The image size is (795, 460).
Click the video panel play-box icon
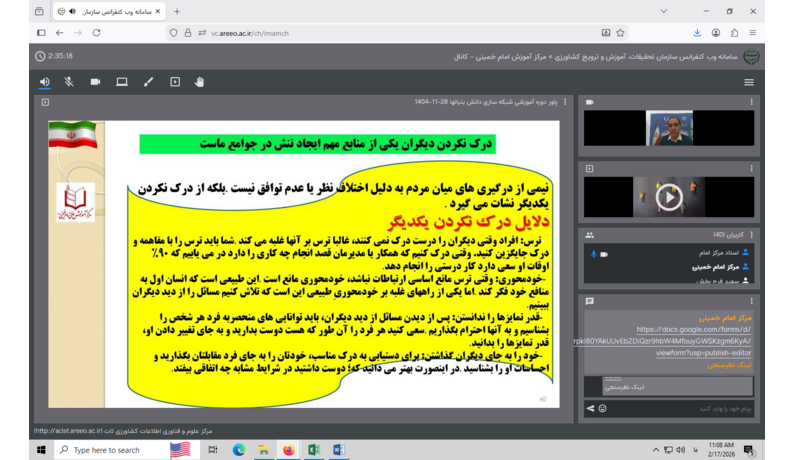pos(590,168)
